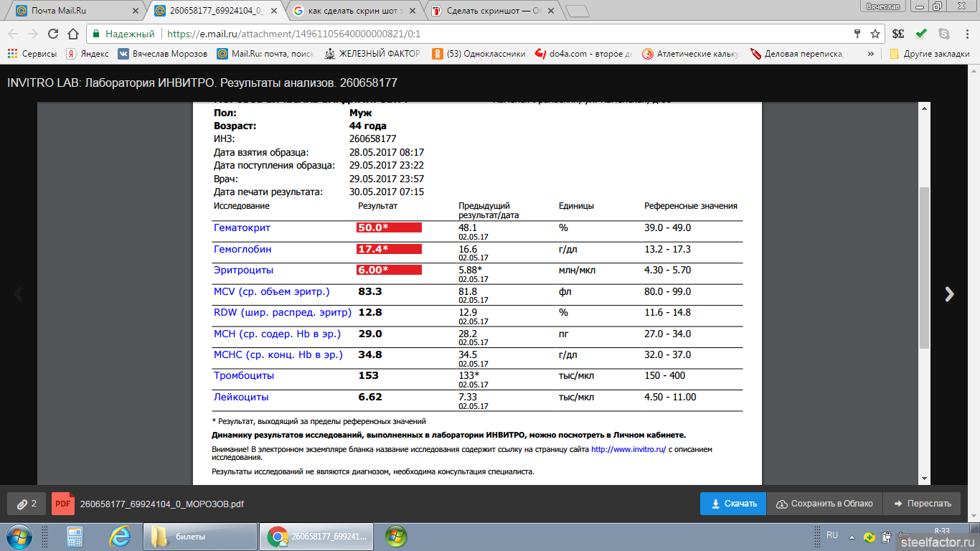Open the ЖЕЛЕЗНЫЙ ФАКТОР bookmark

point(372,54)
